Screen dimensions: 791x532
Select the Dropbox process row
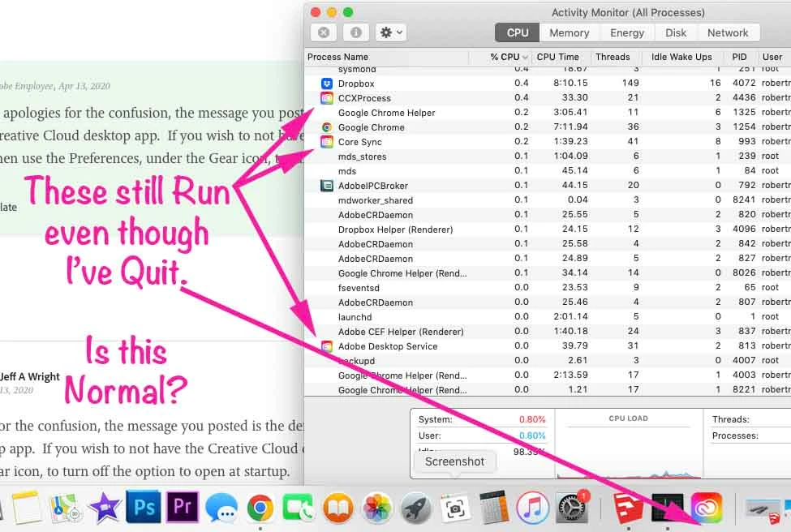click(x=548, y=84)
